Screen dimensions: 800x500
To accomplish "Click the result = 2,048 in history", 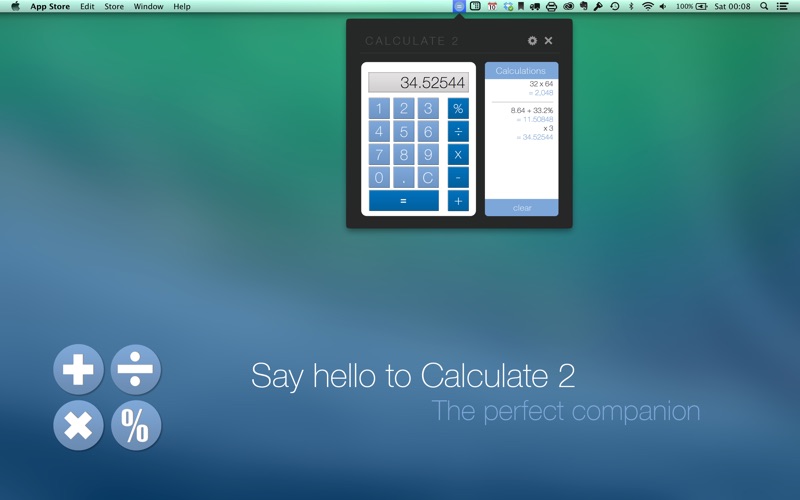I will (x=541, y=93).
